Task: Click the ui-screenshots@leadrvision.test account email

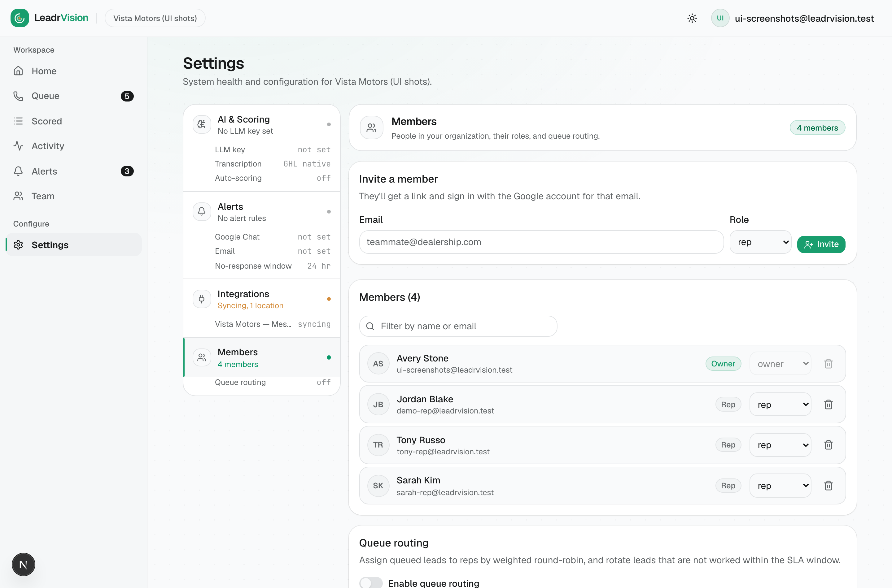Action: (x=804, y=18)
